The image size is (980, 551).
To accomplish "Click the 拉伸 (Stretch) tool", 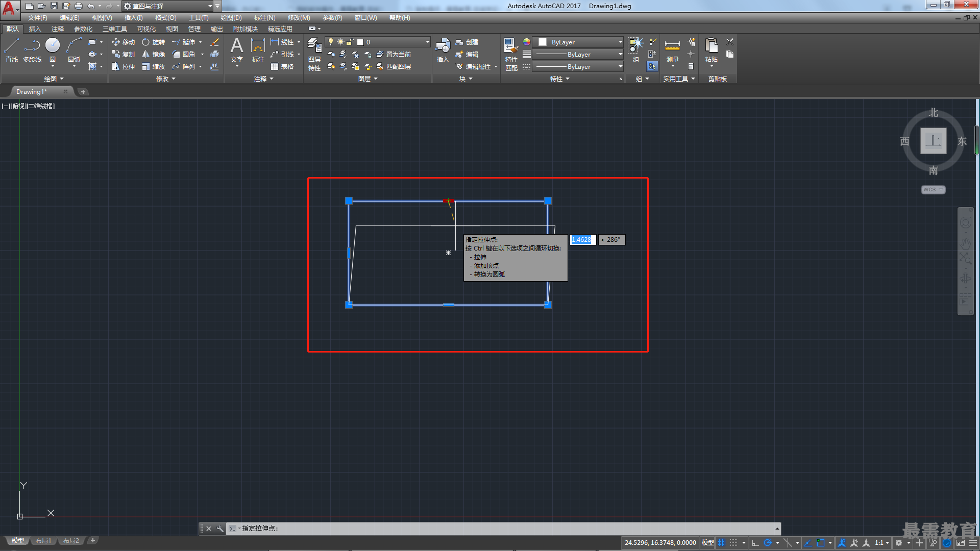I will pyautogui.click(x=123, y=66).
